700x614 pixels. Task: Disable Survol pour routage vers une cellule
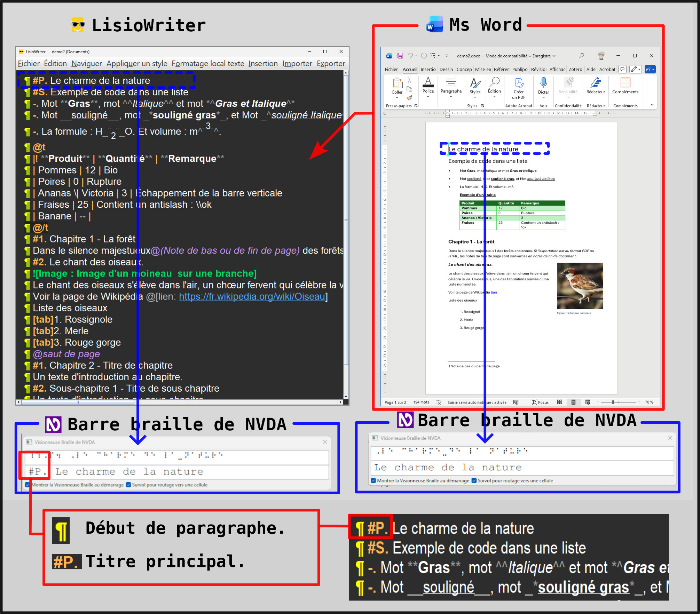[128, 485]
